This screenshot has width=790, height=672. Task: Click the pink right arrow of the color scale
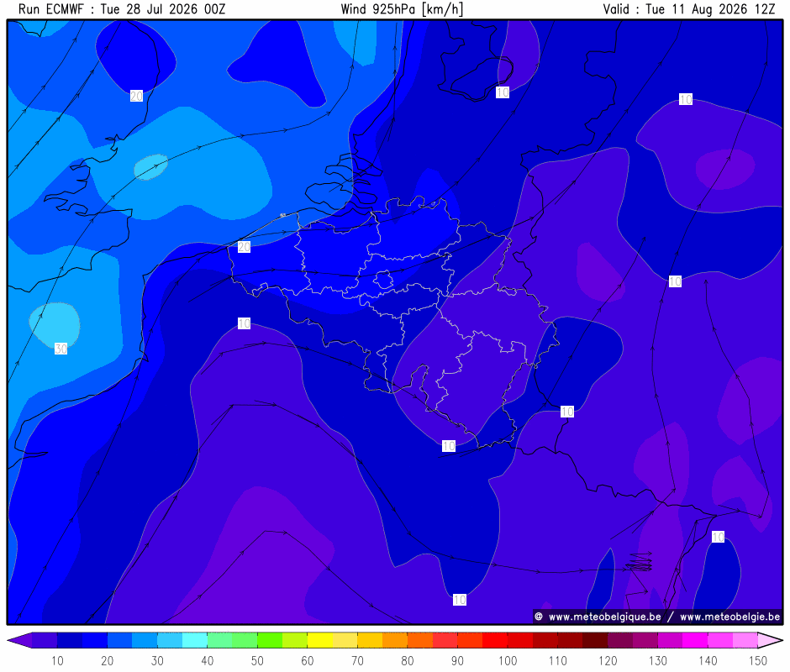(x=771, y=640)
